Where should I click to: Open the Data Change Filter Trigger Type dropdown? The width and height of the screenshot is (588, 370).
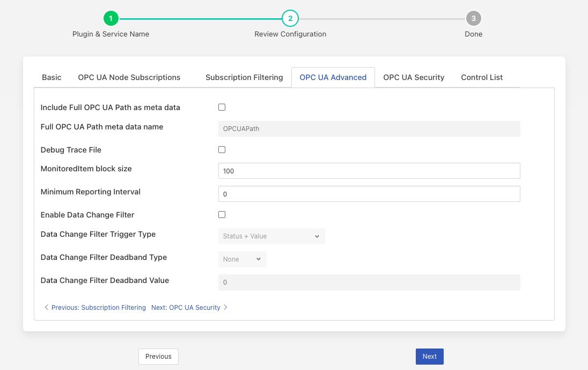pyautogui.click(x=271, y=236)
